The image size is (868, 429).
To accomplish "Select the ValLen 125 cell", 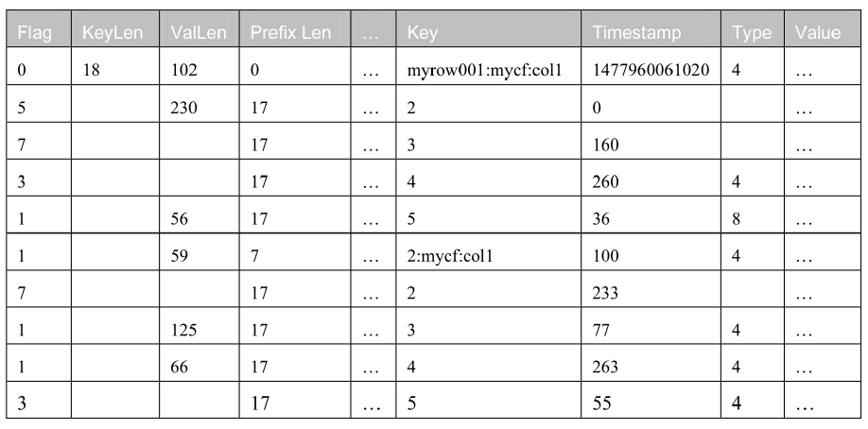I will pos(200,326).
